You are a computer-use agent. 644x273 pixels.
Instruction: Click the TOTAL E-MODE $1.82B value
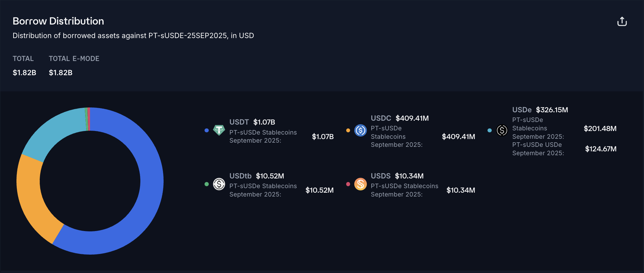point(61,73)
